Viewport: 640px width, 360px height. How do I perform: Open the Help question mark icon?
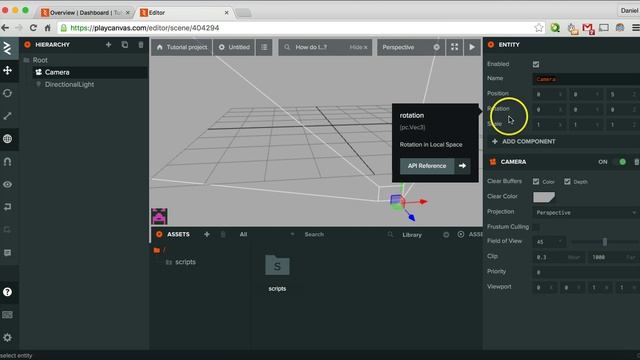(x=7, y=292)
